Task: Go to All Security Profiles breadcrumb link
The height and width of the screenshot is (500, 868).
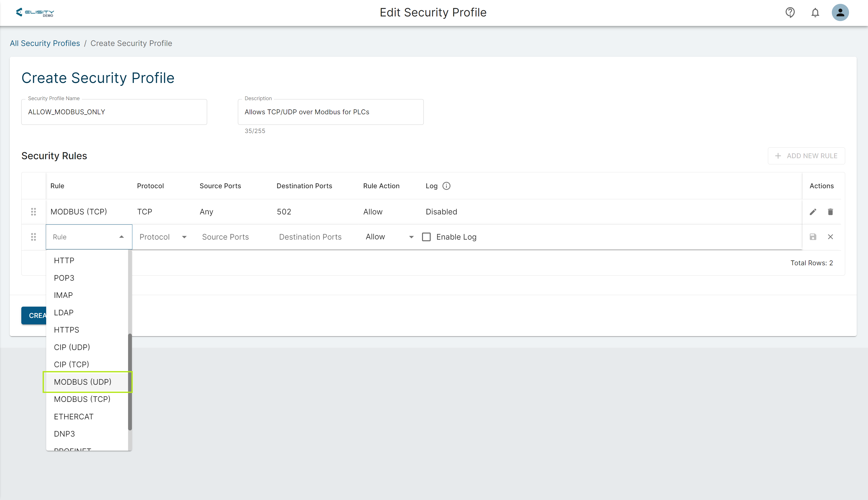Action: click(45, 43)
